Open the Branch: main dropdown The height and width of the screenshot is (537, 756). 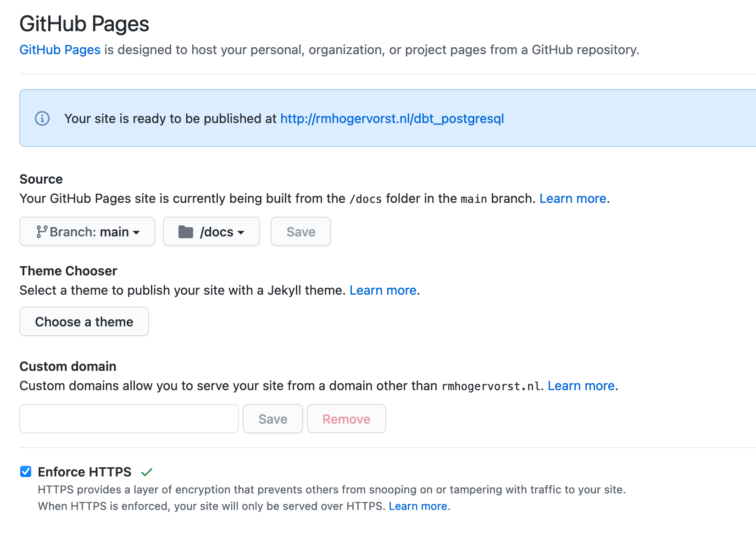(x=87, y=231)
